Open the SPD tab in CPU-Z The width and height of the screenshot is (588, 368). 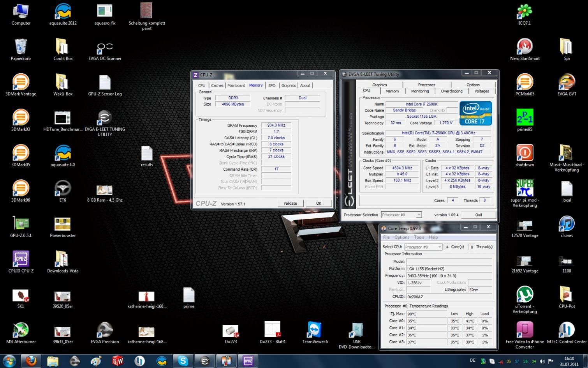pos(272,85)
